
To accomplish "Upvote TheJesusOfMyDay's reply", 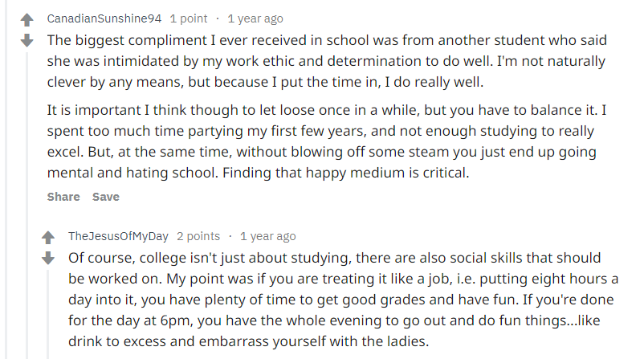I will coord(48,238).
